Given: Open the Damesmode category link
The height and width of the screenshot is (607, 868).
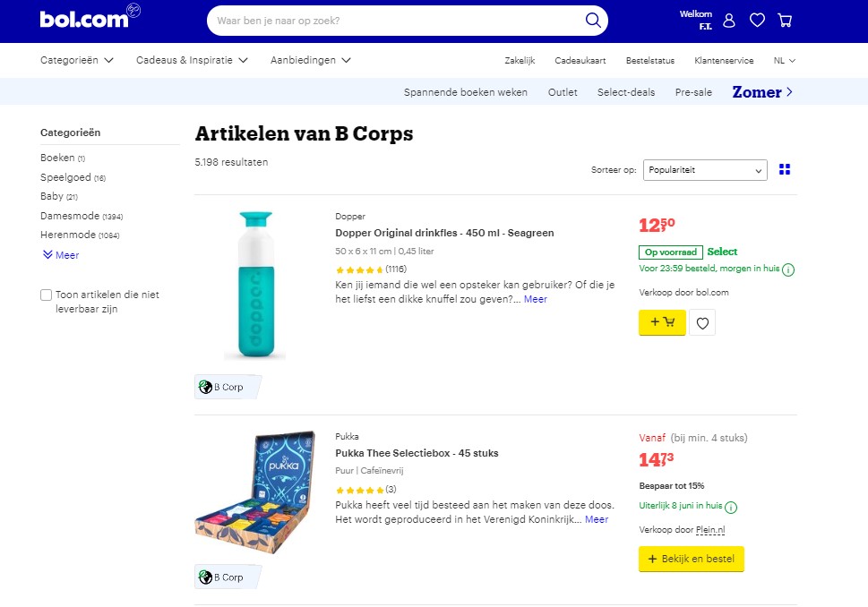Looking at the screenshot, I should [70, 216].
